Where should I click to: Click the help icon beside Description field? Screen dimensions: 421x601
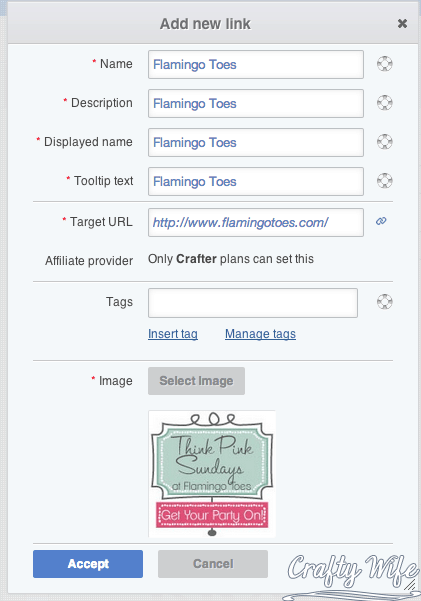pos(385,103)
